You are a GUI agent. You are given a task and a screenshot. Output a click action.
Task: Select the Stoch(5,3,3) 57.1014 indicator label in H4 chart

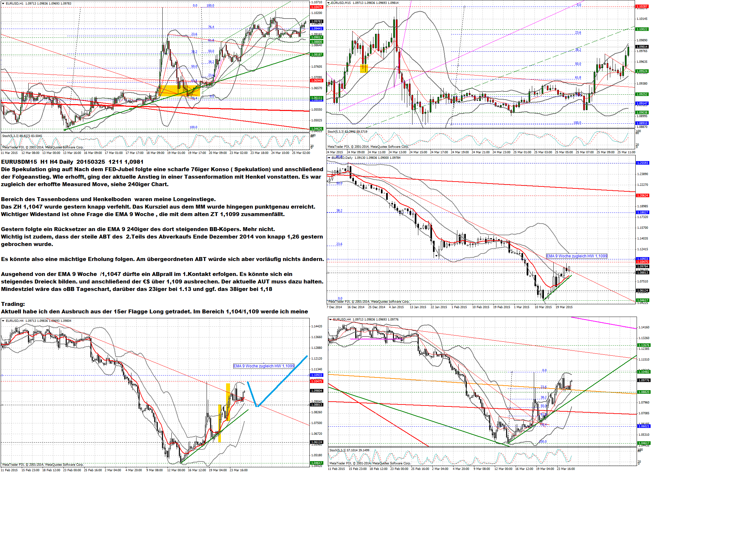coord(349,450)
